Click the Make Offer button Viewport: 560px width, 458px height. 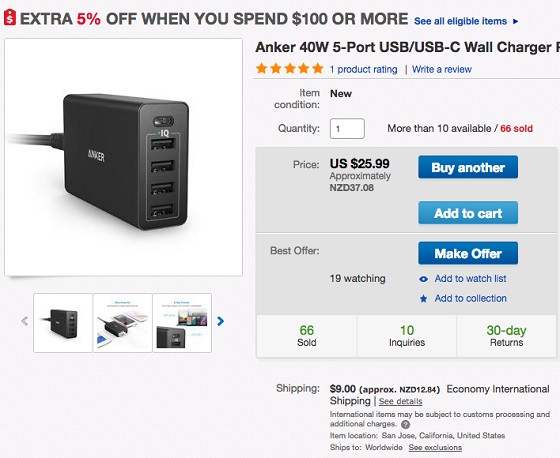pos(468,253)
